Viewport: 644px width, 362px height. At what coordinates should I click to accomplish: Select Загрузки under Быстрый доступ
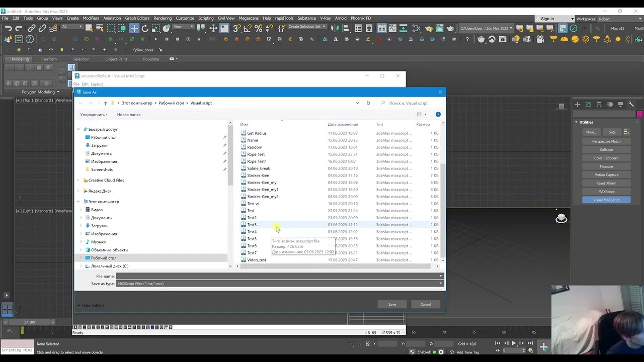click(99, 145)
